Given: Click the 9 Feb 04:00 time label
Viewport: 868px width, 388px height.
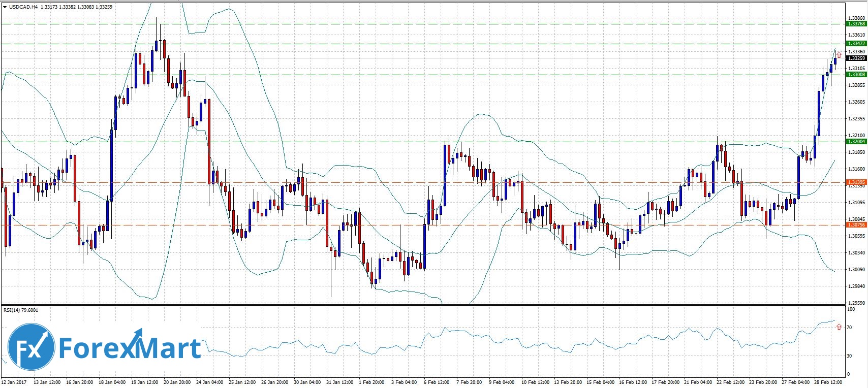Looking at the screenshot, I should coord(502,382).
